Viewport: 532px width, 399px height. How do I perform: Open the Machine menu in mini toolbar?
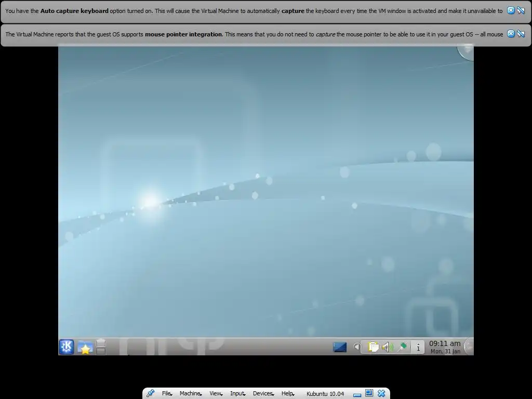(190, 393)
